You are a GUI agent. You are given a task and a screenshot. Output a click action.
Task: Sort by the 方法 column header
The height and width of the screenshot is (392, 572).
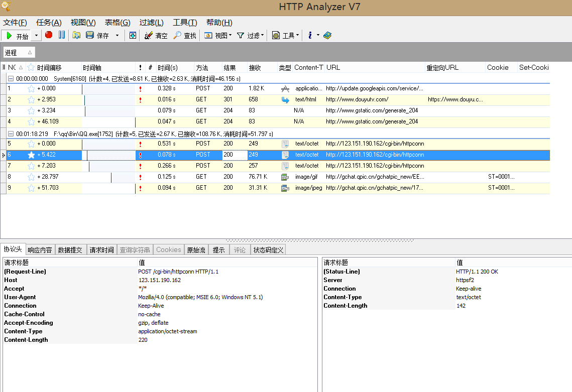[202, 68]
